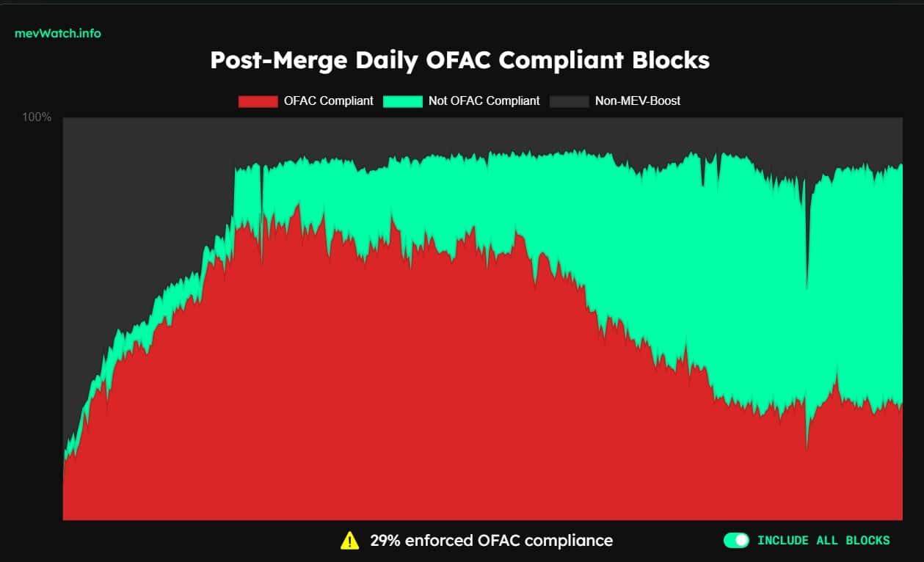Image resolution: width=924 pixels, height=562 pixels.
Task: Click the red OFAC Compliant legend swatch
Action: click(x=258, y=101)
